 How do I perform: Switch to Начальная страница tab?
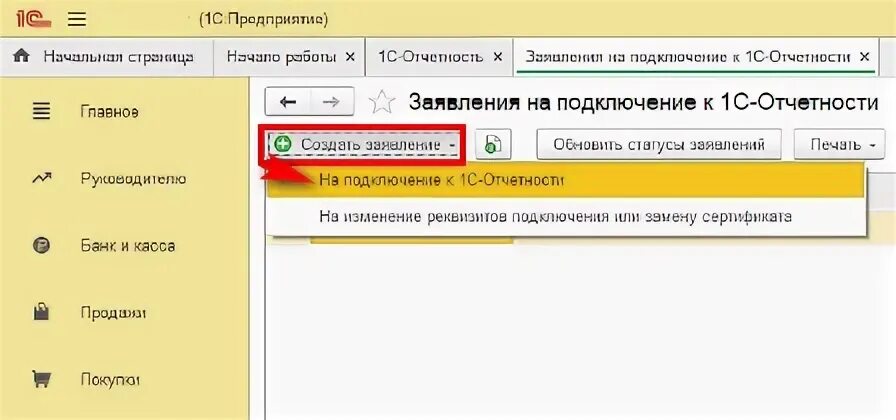(107, 57)
